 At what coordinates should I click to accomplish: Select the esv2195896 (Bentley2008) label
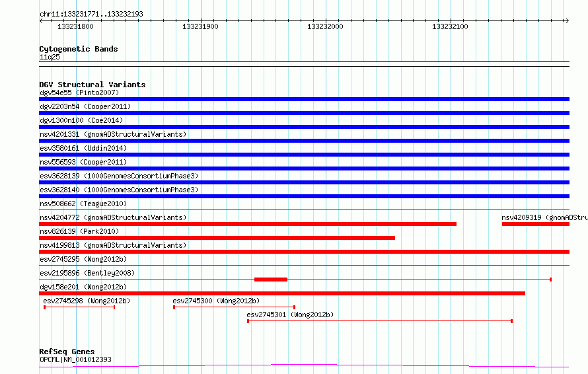click(87, 273)
